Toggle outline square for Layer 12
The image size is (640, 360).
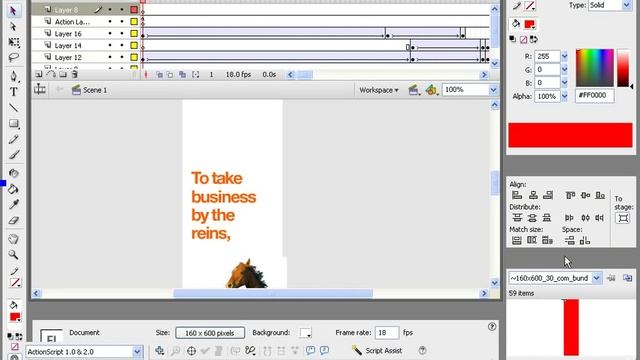(x=134, y=57)
